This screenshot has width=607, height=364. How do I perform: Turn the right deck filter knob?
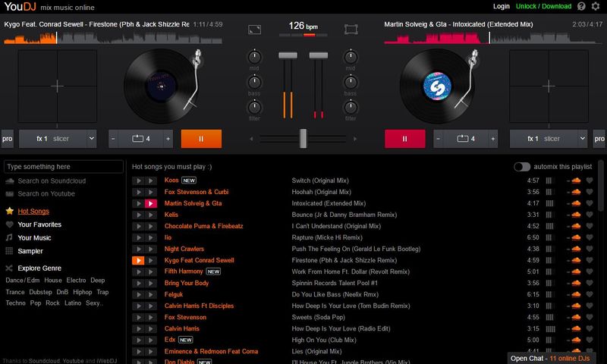(x=351, y=107)
